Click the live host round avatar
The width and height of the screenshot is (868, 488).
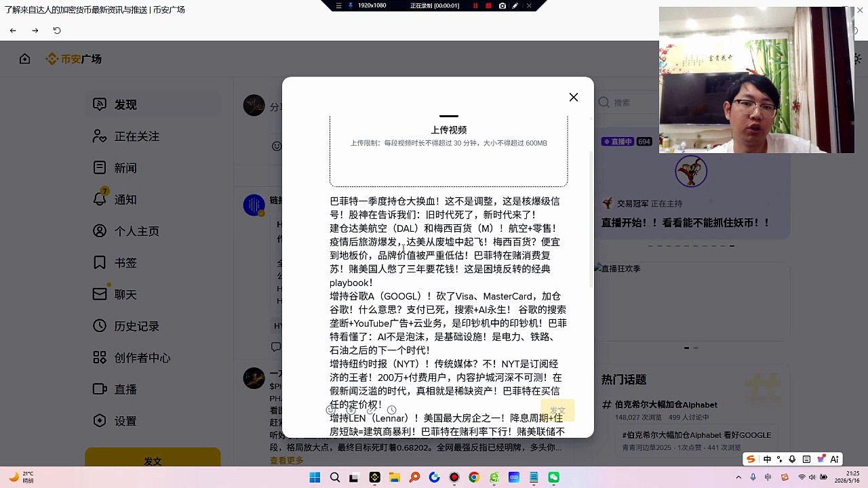(691, 171)
